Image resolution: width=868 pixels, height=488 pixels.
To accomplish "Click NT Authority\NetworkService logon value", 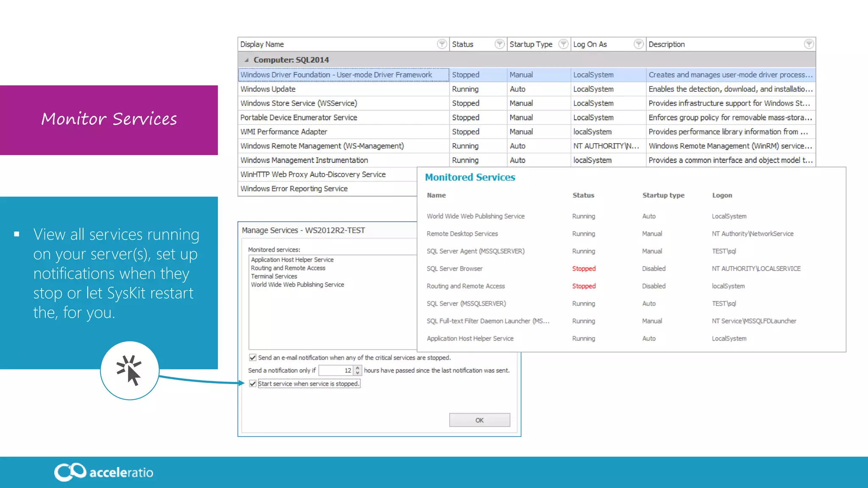I will [752, 233].
